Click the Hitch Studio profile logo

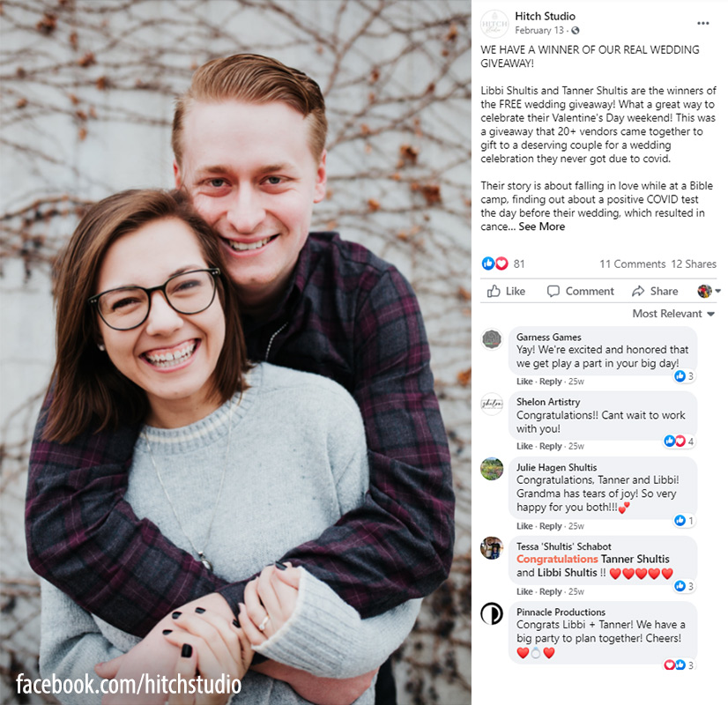[x=494, y=23]
